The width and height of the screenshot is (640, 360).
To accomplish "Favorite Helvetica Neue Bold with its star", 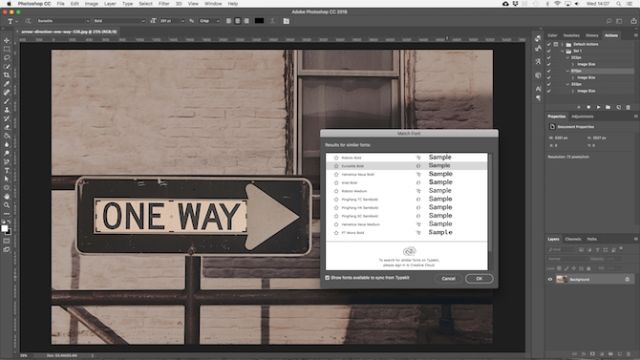I will pyautogui.click(x=336, y=174).
